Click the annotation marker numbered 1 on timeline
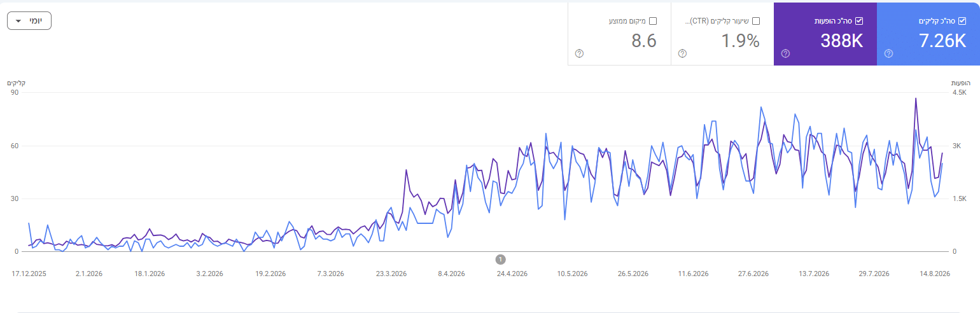The height and width of the screenshot is (313, 980). point(501,259)
